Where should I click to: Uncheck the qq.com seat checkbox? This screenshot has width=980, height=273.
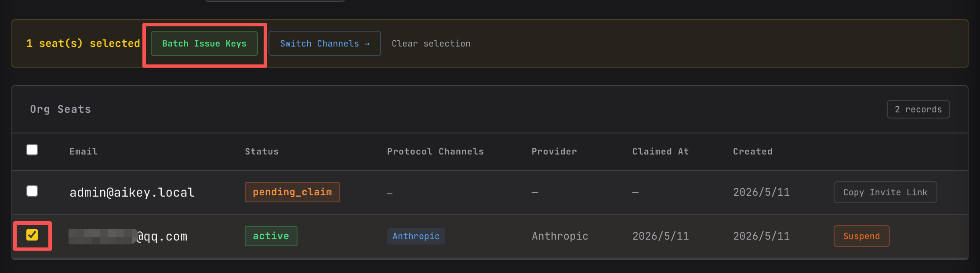click(32, 235)
